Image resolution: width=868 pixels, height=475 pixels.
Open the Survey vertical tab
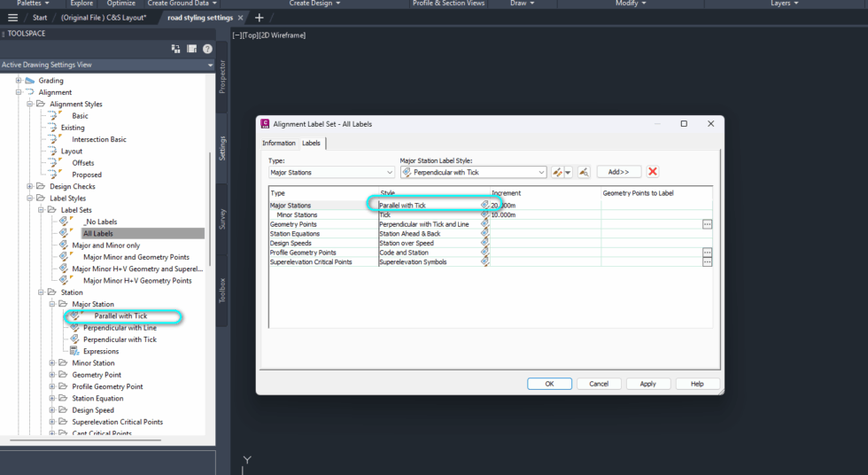222,219
